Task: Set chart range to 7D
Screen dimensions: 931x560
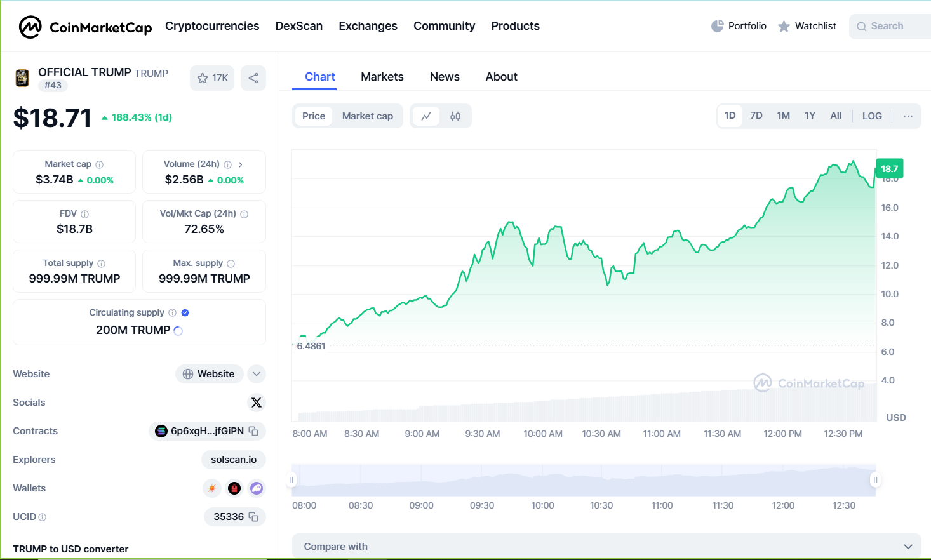Action: tap(756, 116)
